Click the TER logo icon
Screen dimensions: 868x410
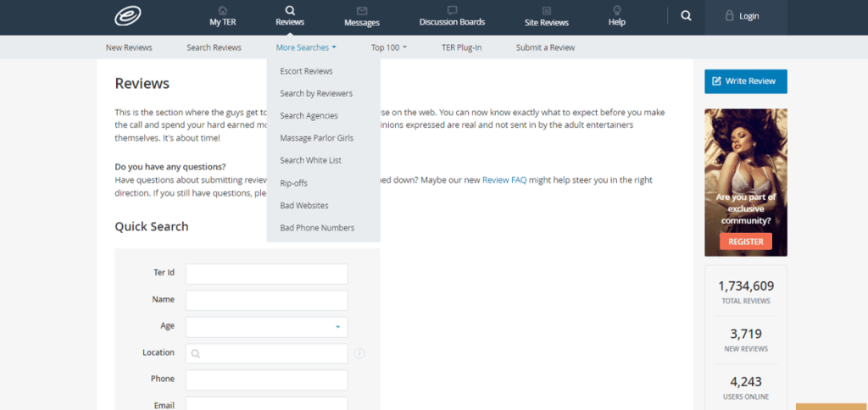(128, 16)
